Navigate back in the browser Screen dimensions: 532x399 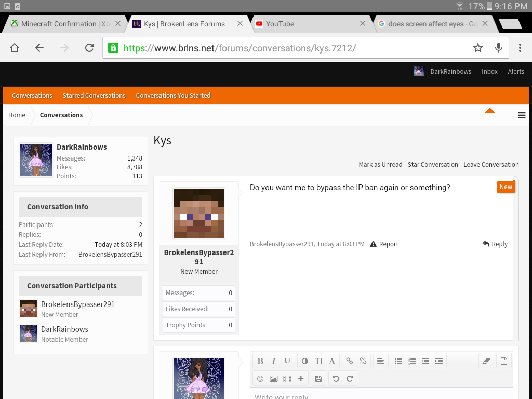click(39, 48)
